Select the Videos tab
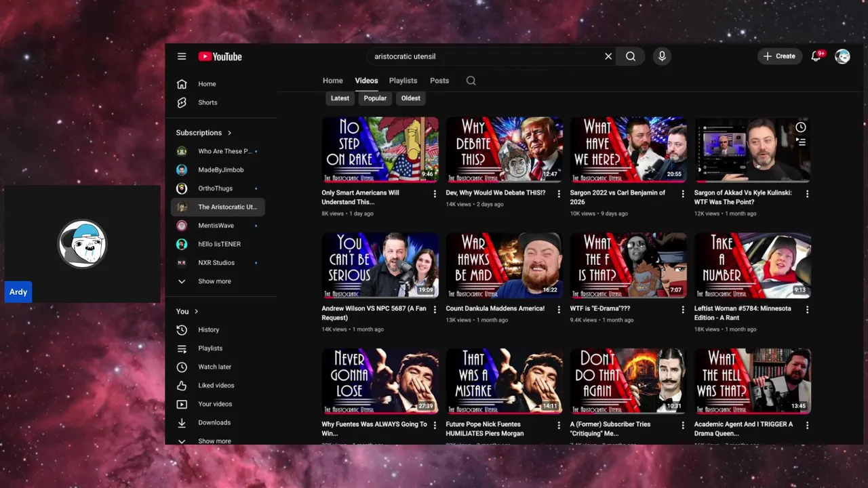Viewport: 868px width, 488px height. [x=366, y=81]
